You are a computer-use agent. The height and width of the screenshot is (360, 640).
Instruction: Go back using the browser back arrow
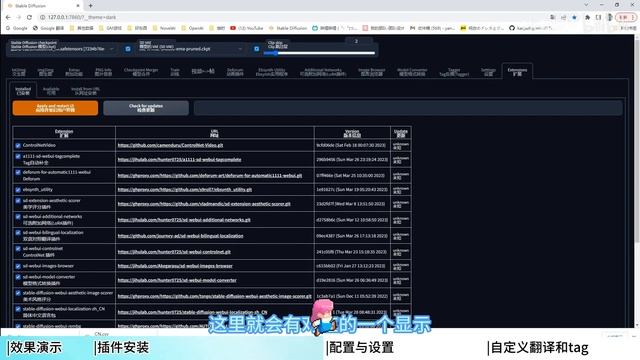click(x=8, y=17)
